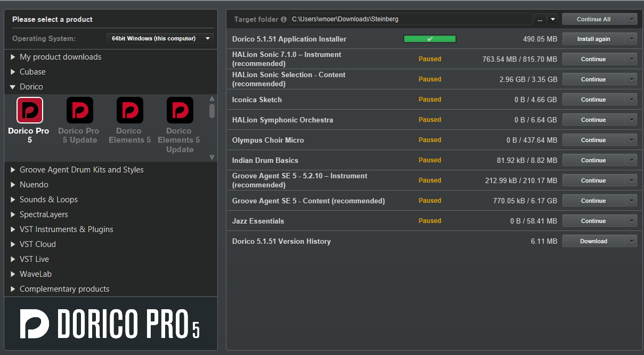The image size is (644, 355).
Task: Click Install again for Dorico 5.1.51 Installer
Action: (593, 39)
